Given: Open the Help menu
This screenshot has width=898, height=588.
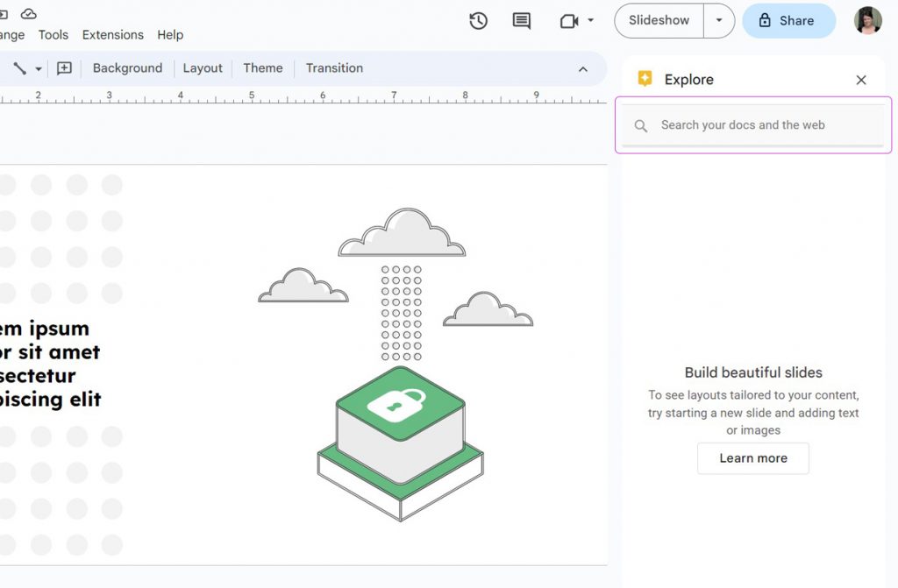Looking at the screenshot, I should [x=170, y=34].
